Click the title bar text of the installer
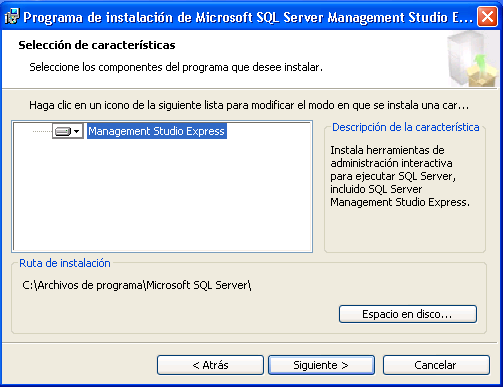 [x=248, y=17]
